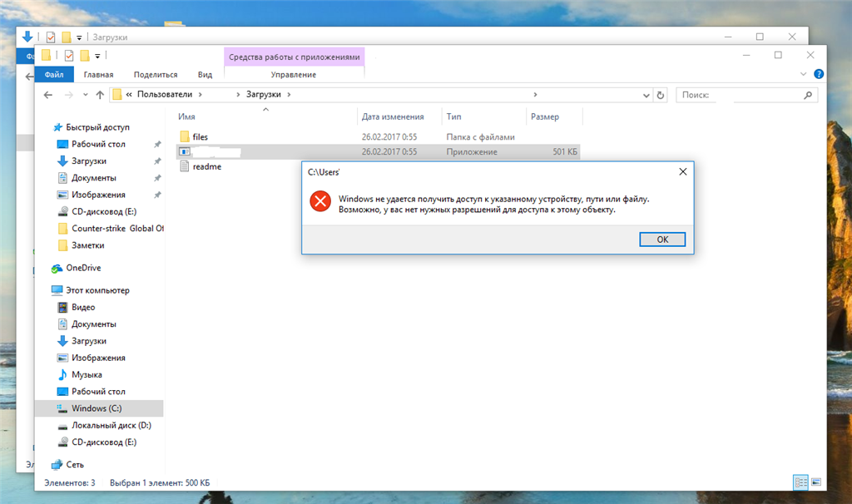The width and height of the screenshot is (852, 504).
Task: Select the readme file icon
Action: pyautogui.click(x=185, y=166)
